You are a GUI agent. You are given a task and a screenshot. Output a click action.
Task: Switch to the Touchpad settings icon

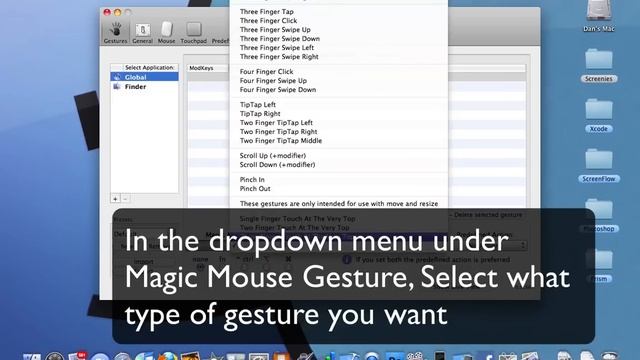193,32
